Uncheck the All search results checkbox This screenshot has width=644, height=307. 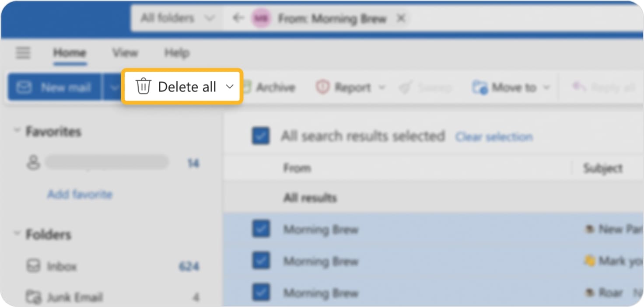pyautogui.click(x=261, y=136)
